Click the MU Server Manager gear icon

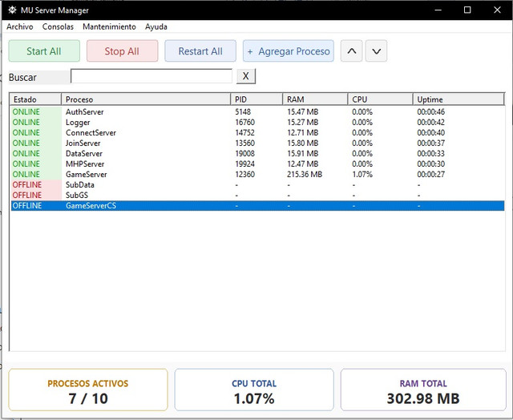pyautogui.click(x=12, y=10)
